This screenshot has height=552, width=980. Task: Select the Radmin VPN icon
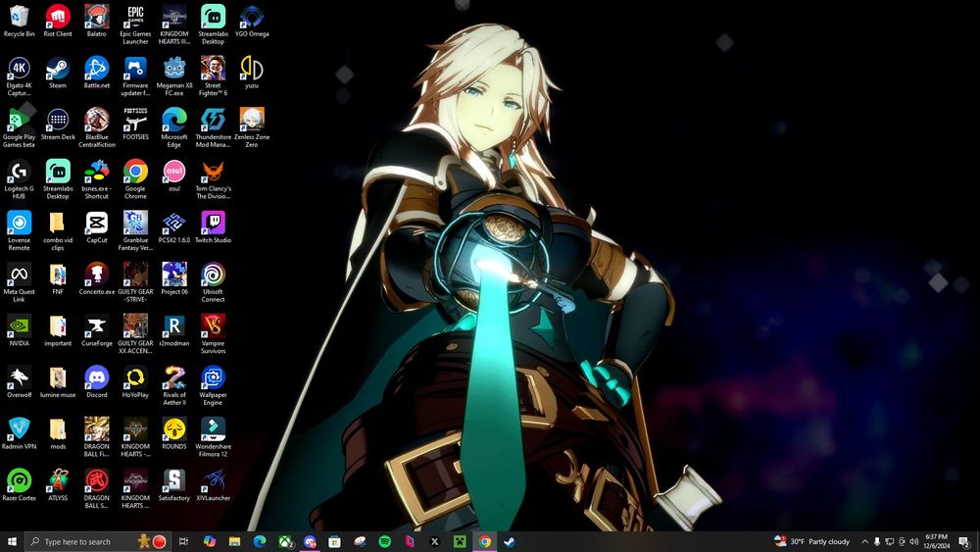[19, 433]
